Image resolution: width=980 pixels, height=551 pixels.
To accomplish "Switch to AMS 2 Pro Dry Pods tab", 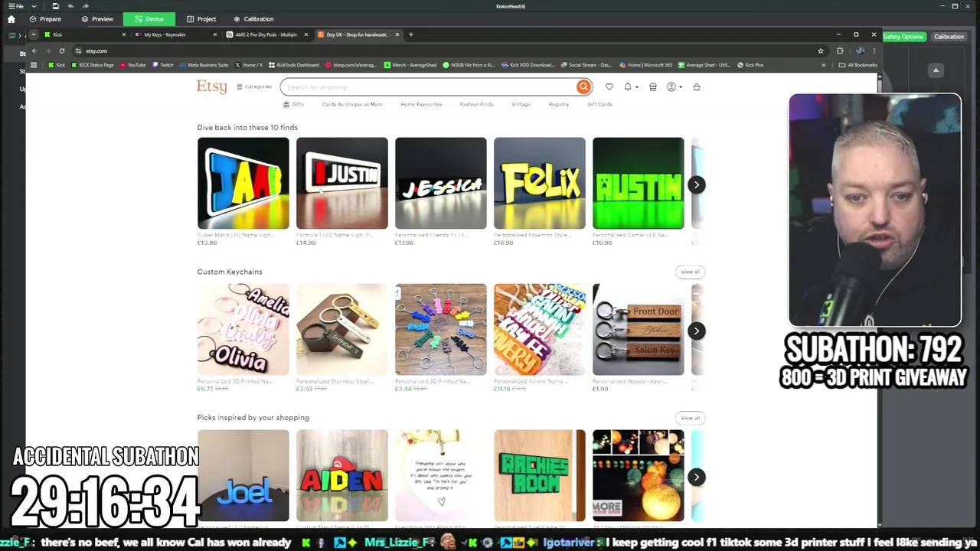I will point(266,34).
